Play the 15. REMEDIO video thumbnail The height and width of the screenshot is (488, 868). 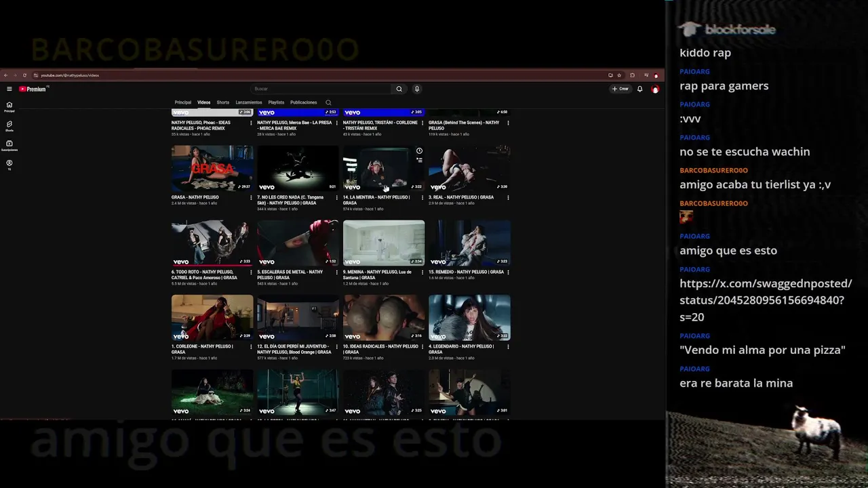469,243
